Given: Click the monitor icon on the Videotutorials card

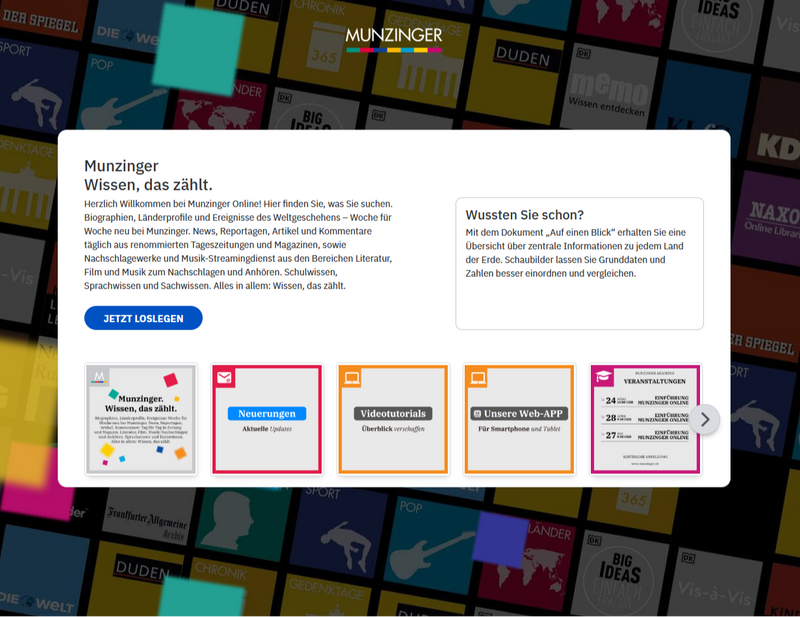Looking at the screenshot, I should 352,378.
